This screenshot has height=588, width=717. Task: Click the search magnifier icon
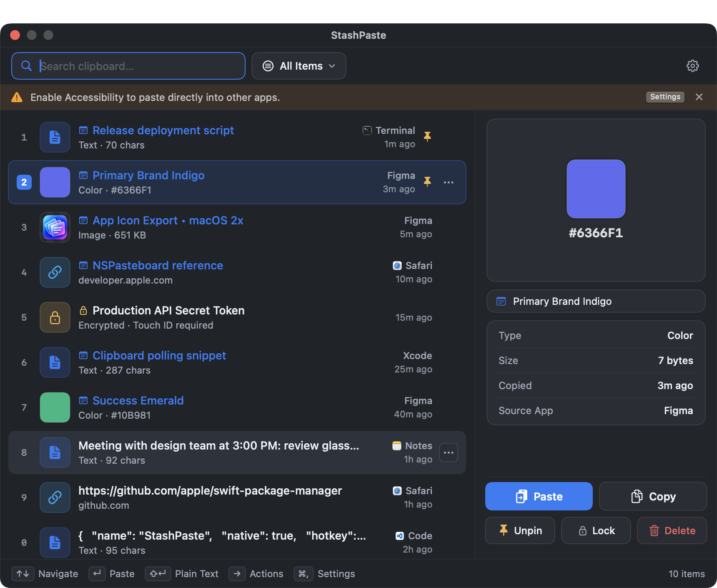[x=26, y=66]
